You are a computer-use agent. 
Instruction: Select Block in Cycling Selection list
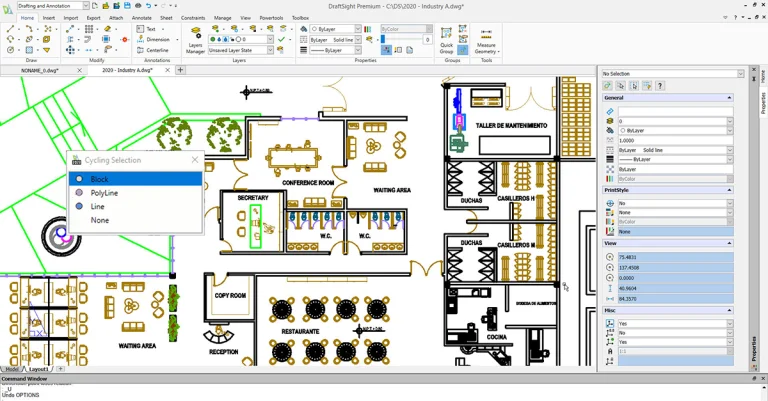coord(99,180)
